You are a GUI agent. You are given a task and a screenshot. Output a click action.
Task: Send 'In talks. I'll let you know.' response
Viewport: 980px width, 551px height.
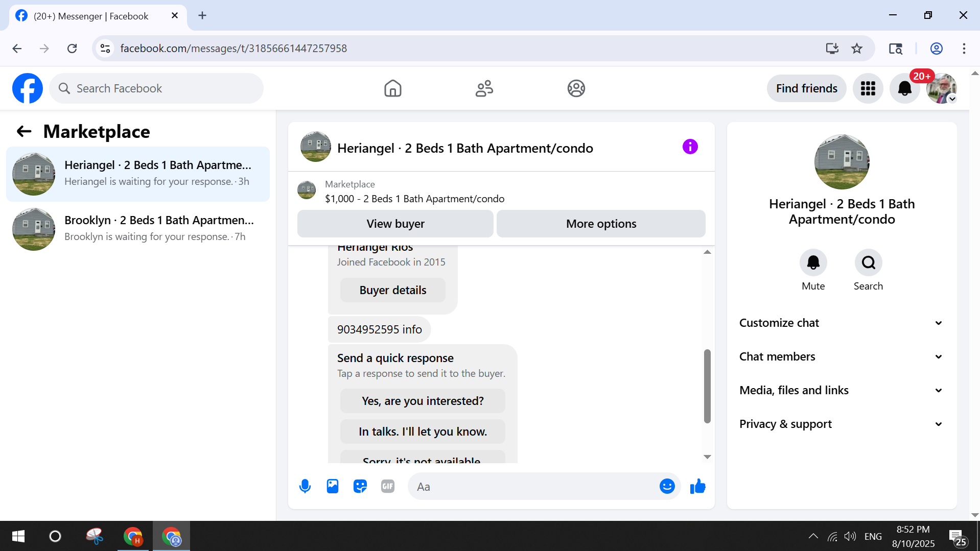point(423,432)
